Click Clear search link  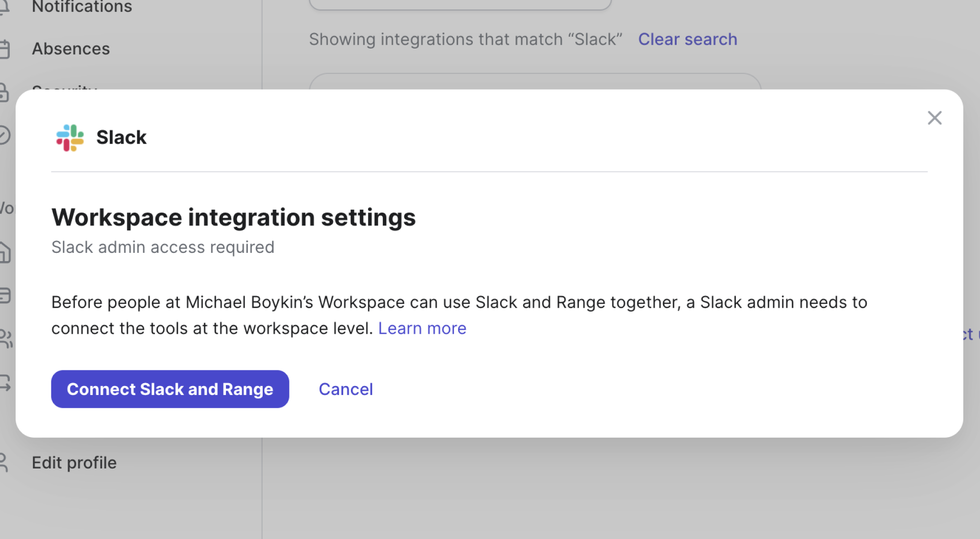pos(687,39)
